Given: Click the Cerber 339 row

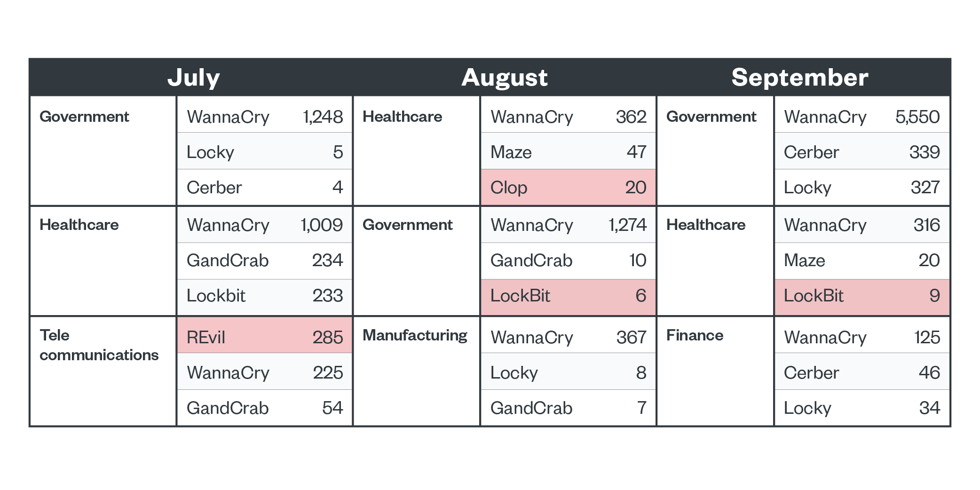Looking at the screenshot, I should point(861,152).
